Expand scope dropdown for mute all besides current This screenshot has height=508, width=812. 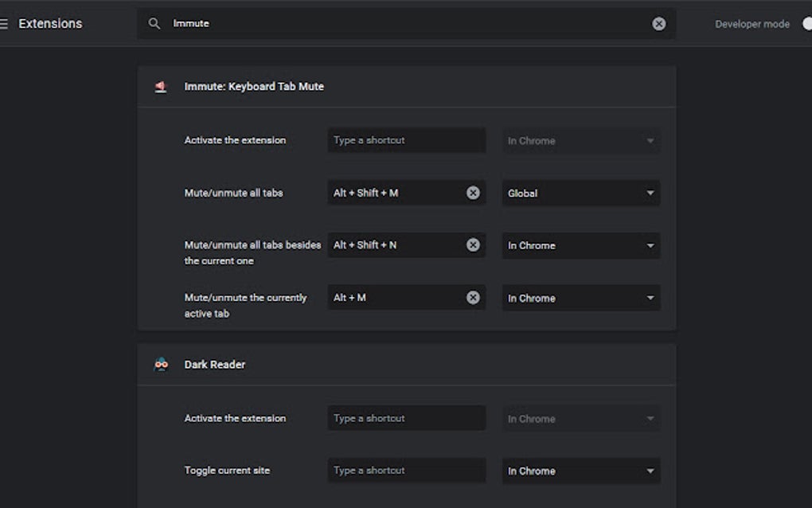(x=580, y=245)
